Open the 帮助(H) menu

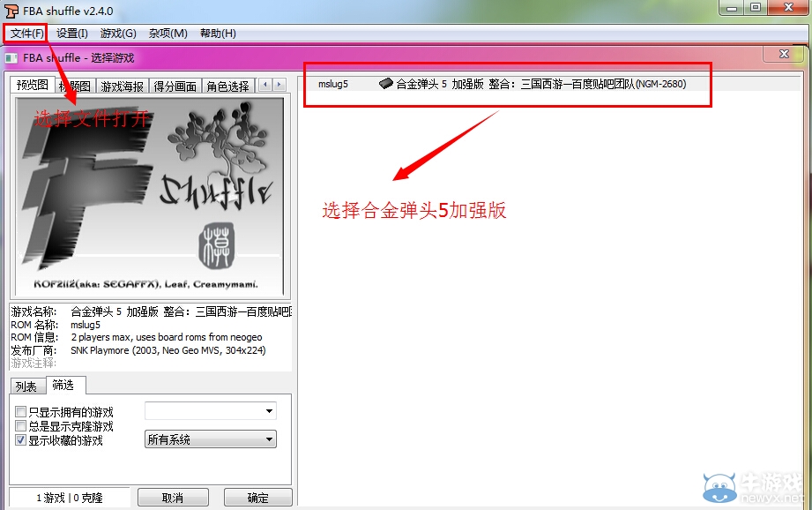(218, 34)
